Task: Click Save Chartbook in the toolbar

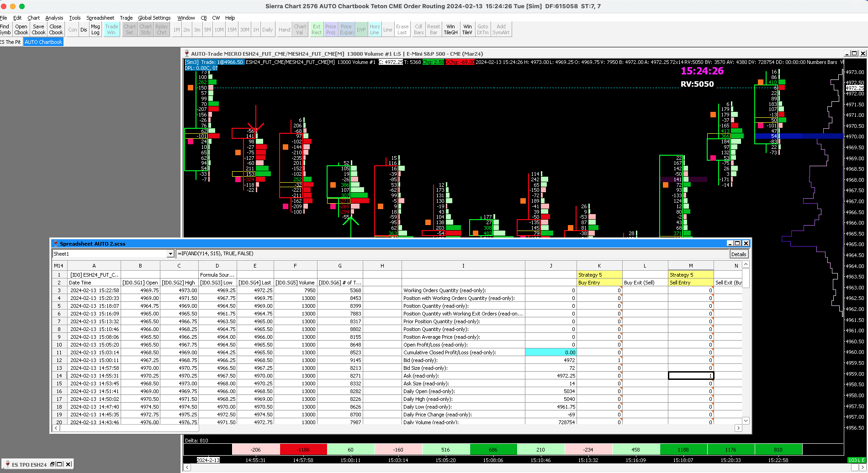Action: tap(38, 30)
